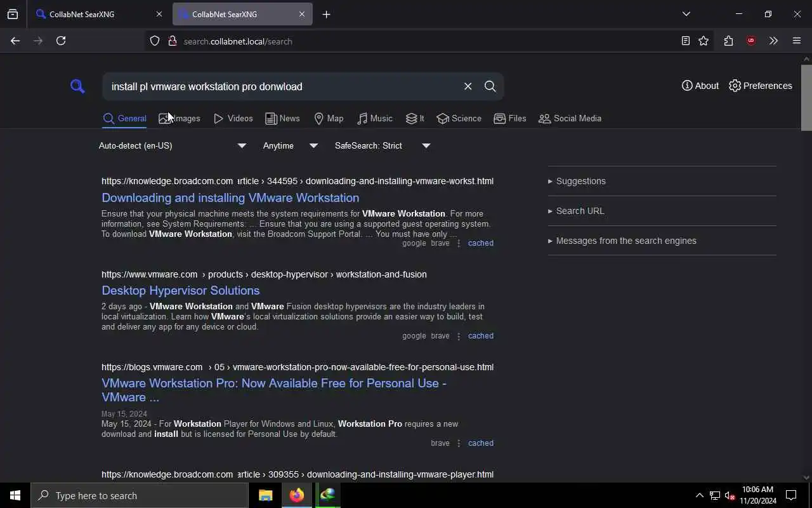Open a new browser tab

coord(326,14)
